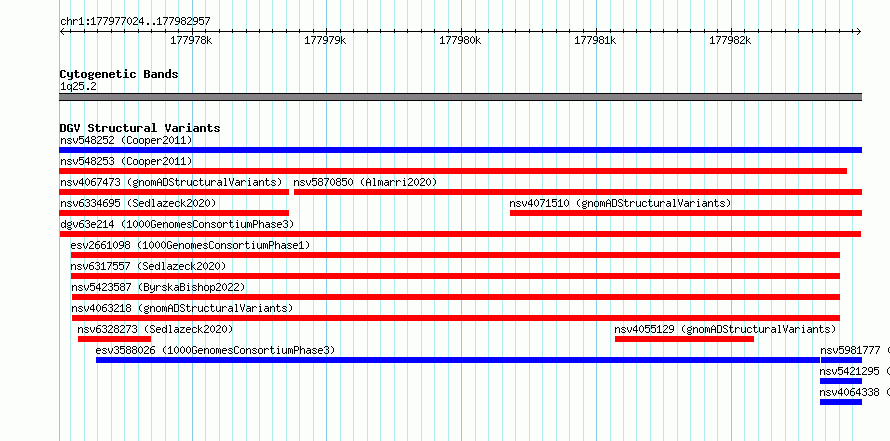The image size is (890, 441).
Task: Open nsv4063218 (gnomADStructuralVariants) label
Action: point(182,308)
